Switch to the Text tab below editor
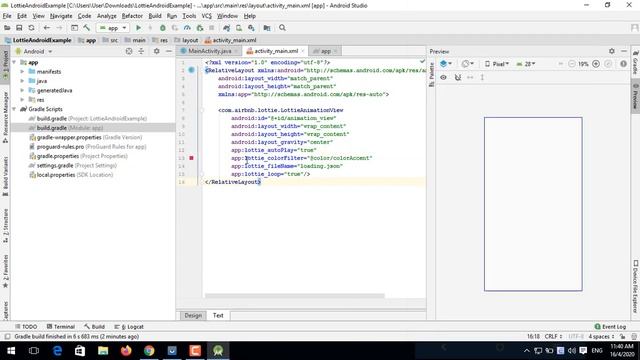Viewport: 640px width, 360px height. point(218,316)
